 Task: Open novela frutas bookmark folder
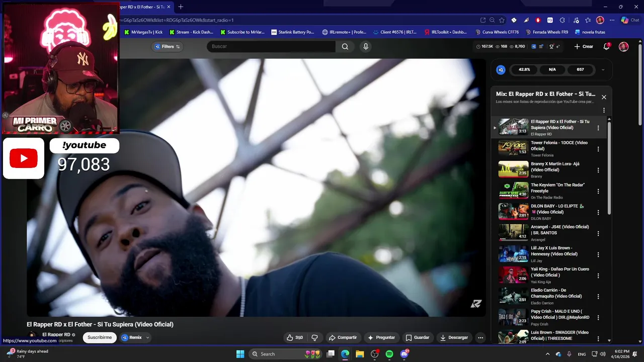[x=590, y=32]
